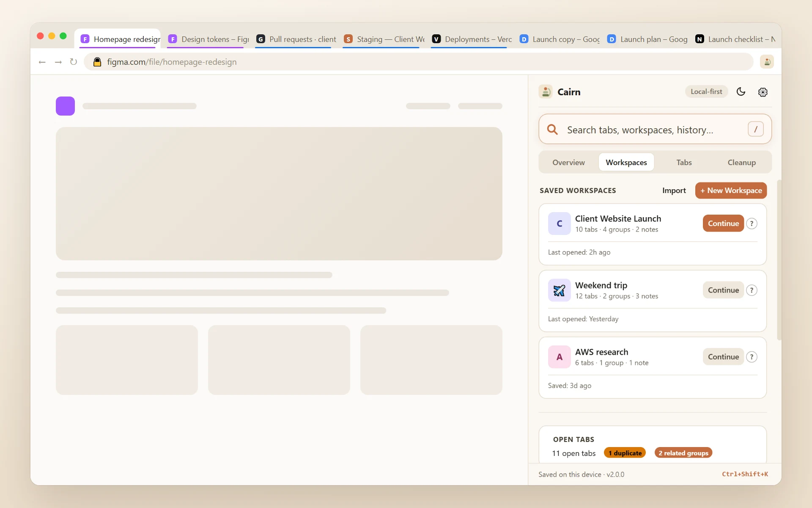Reload the page with the refresh icon

coord(74,62)
